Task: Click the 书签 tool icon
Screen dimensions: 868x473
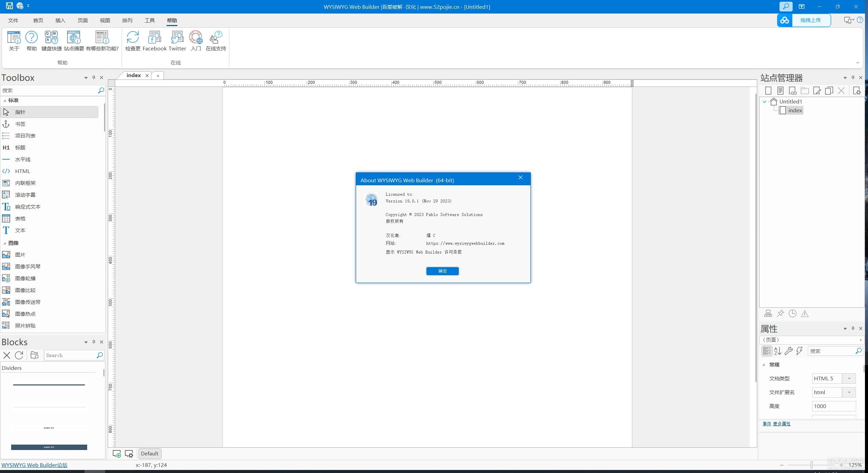Action: coord(6,123)
